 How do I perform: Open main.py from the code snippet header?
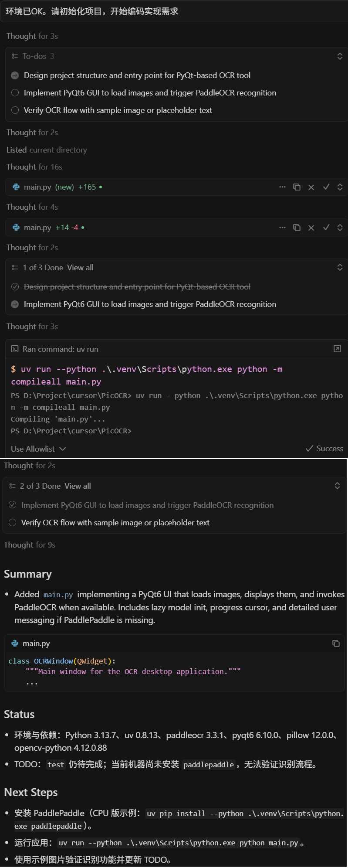(36, 643)
